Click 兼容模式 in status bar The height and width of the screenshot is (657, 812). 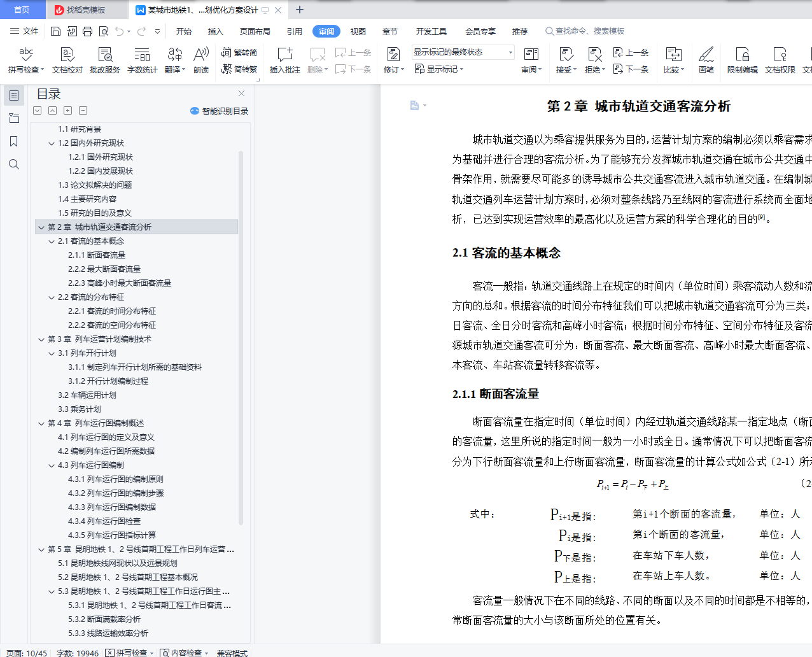coord(232,653)
